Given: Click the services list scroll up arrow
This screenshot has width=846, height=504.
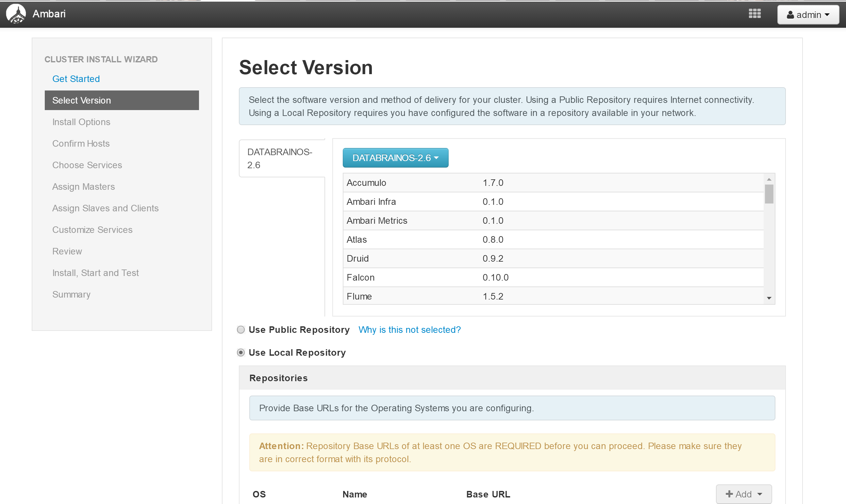Looking at the screenshot, I should click(769, 179).
